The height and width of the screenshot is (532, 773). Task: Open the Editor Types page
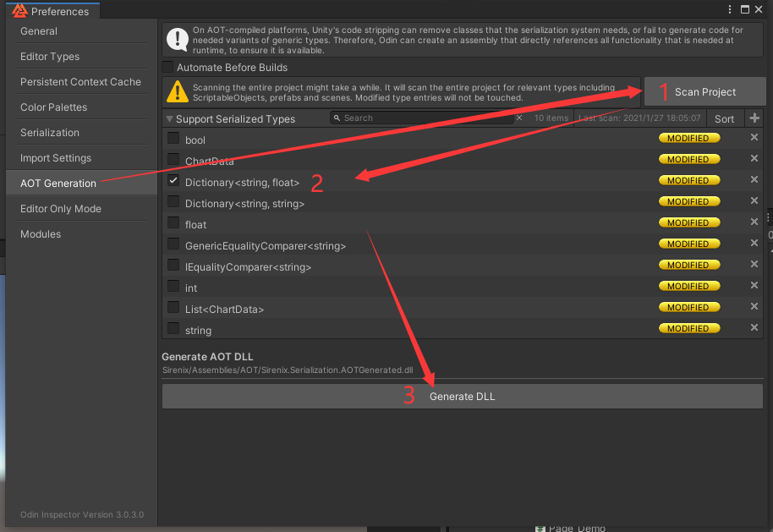(x=81, y=57)
